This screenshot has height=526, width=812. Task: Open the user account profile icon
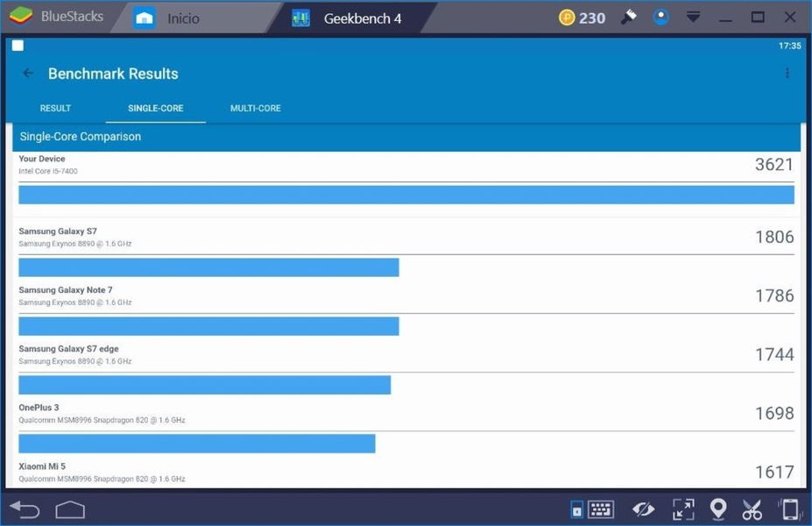tap(660, 18)
